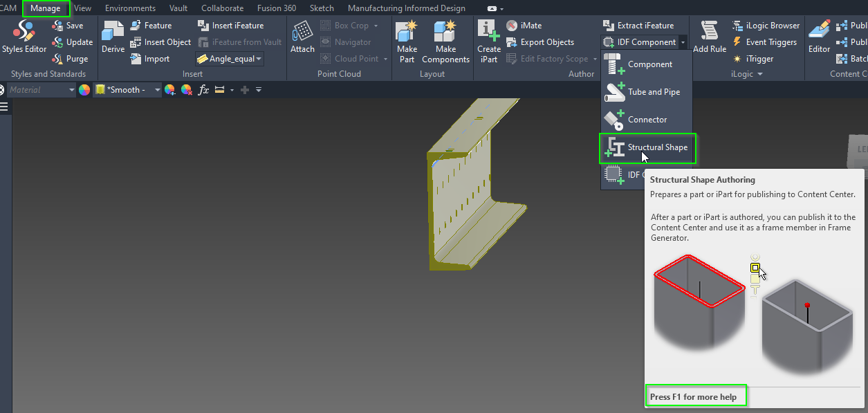Click Export Objects
The width and height of the screenshot is (868, 413).
click(539, 42)
